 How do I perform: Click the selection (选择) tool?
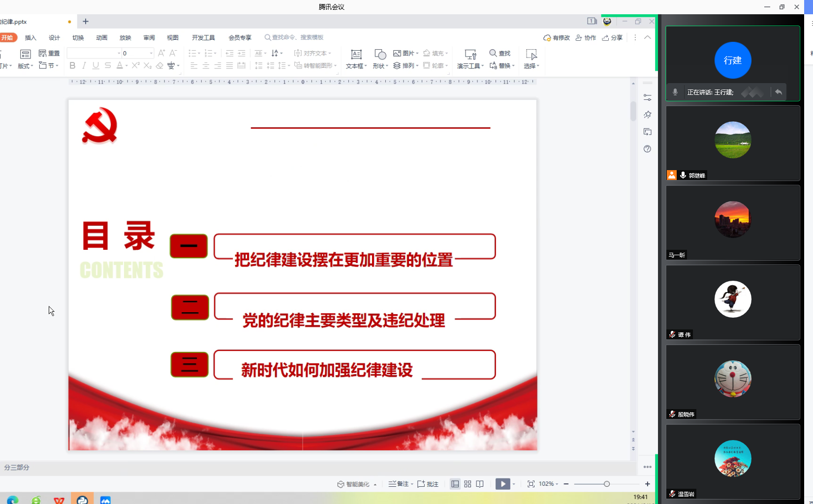(531, 59)
